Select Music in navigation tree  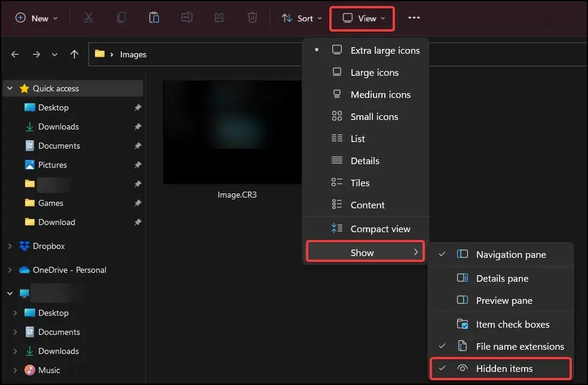pos(49,370)
